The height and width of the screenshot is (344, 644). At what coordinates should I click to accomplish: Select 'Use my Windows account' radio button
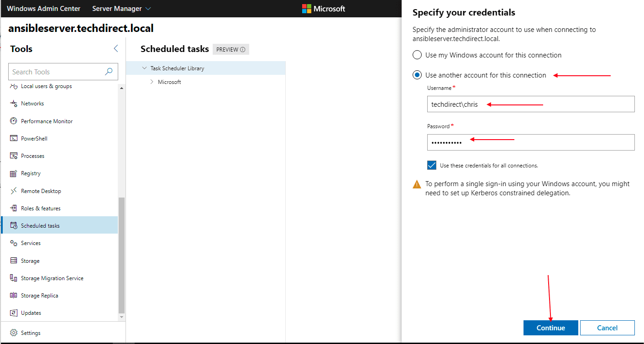[x=417, y=55]
